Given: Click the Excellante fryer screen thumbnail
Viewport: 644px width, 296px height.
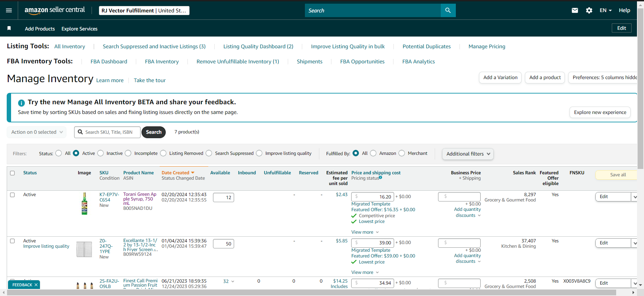Looking at the screenshot, I should click(x=84, y=249).
